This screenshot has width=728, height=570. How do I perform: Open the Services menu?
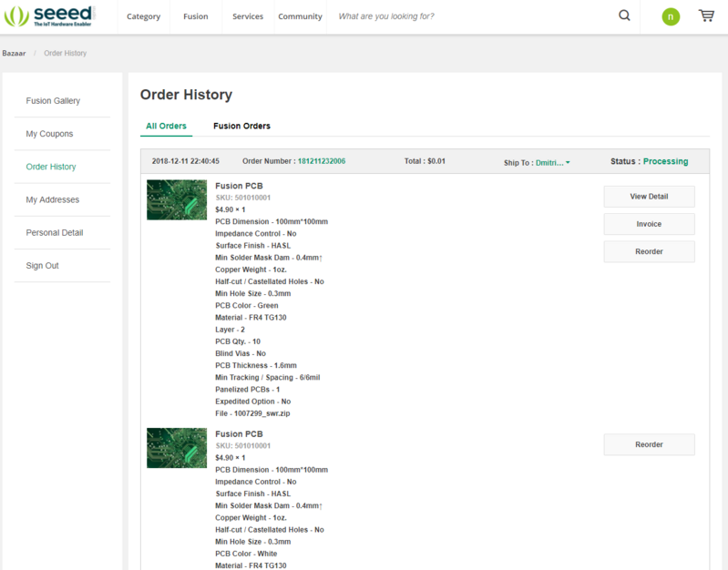[x=248, y=16]
